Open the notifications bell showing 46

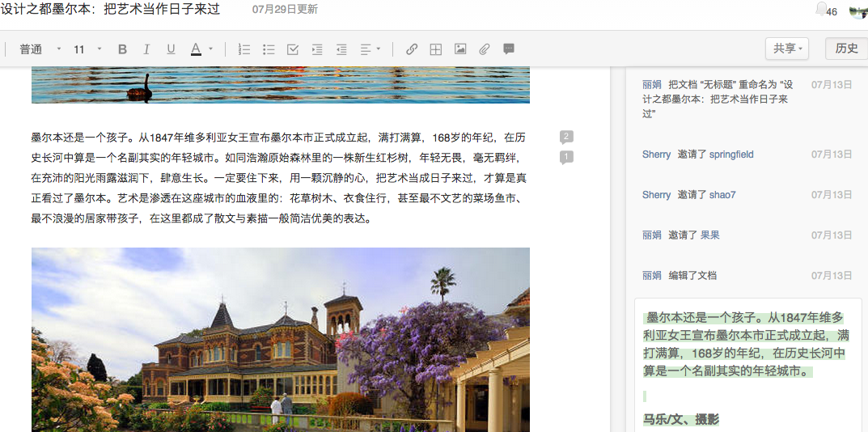[x=827, y=10]
